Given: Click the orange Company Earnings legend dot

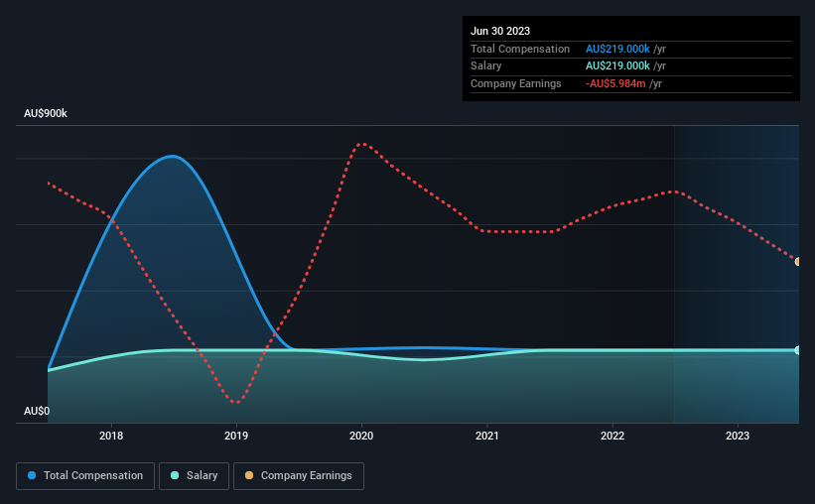Looking at the screenshot, I should [249, 475].
